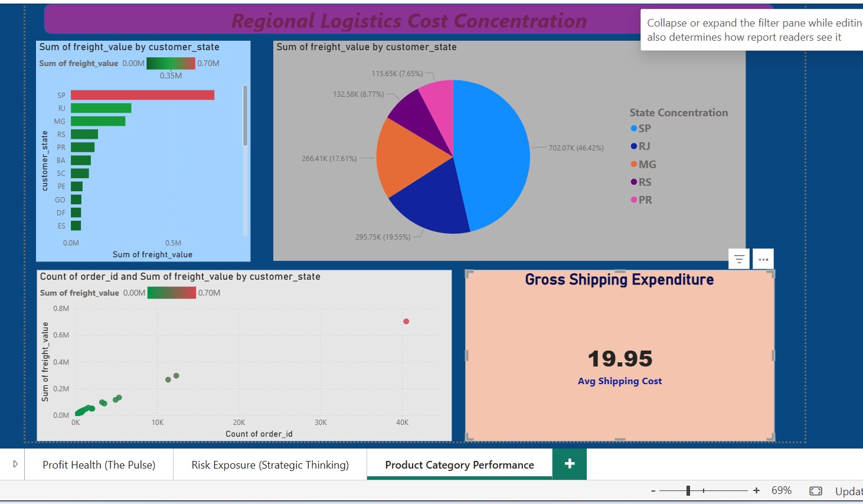Select PR in State Concentration legend
The image size is (863, 504).
(645, 200)
